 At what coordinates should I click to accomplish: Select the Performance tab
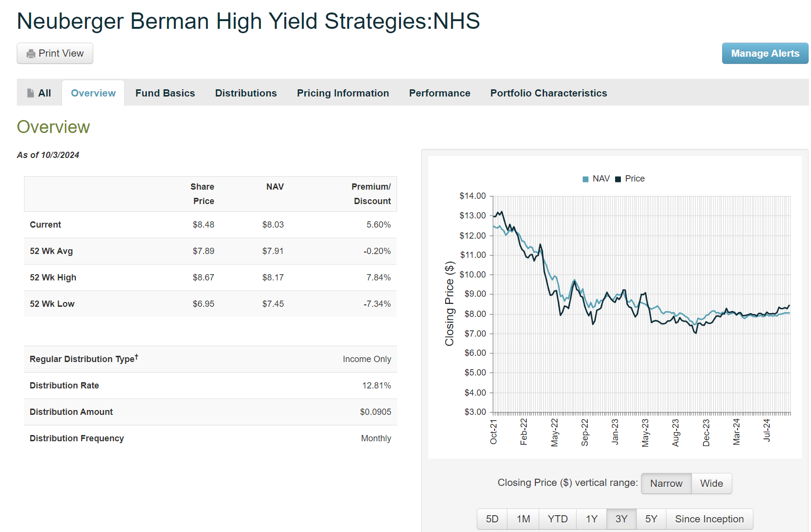pyautogui.click(x=439, y=93)
